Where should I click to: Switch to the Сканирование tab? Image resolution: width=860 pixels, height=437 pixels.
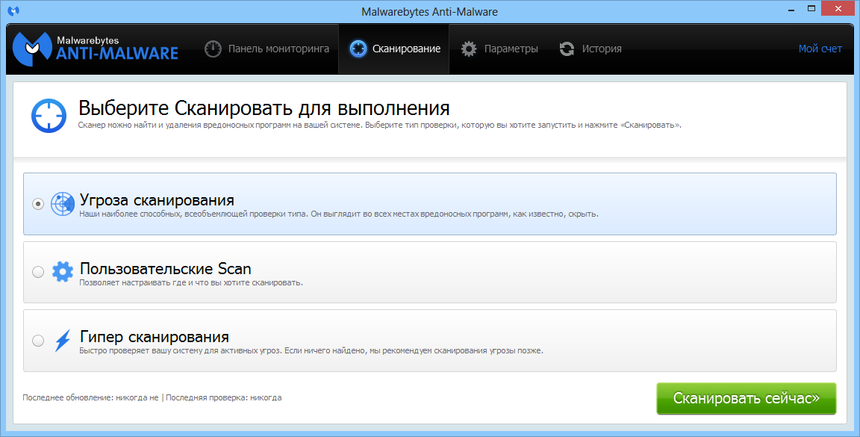394,49
